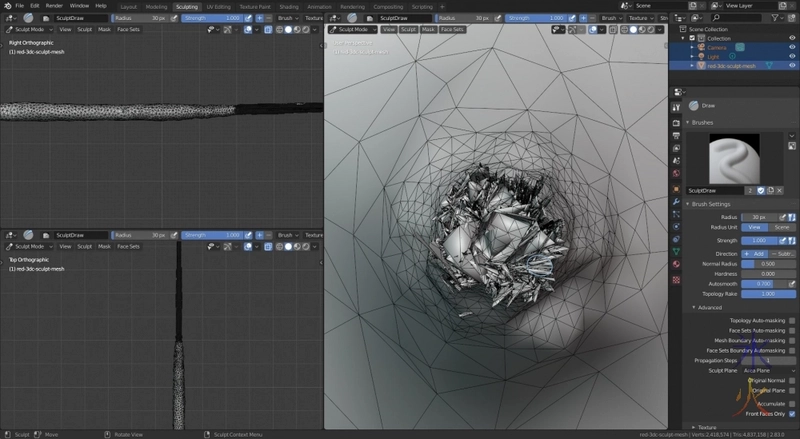Toggle fake user shield on SculptDraw brush
The width and height of the screenshot is (800, 439).
coord(761,190)
